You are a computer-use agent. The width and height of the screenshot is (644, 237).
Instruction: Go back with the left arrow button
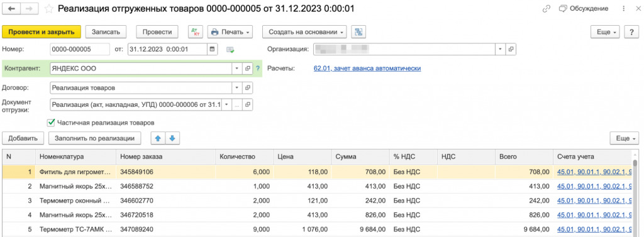point(11,8)
